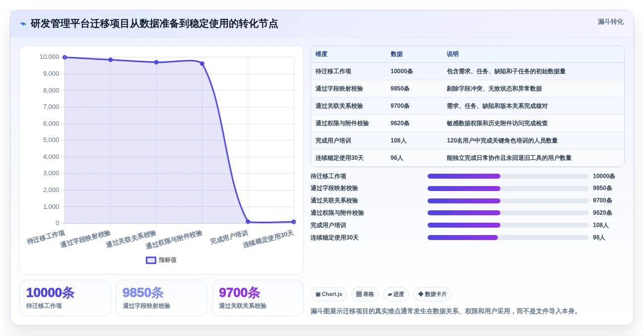
Task: Click table row label 待迁移工作项
Action: coord(333,71)
